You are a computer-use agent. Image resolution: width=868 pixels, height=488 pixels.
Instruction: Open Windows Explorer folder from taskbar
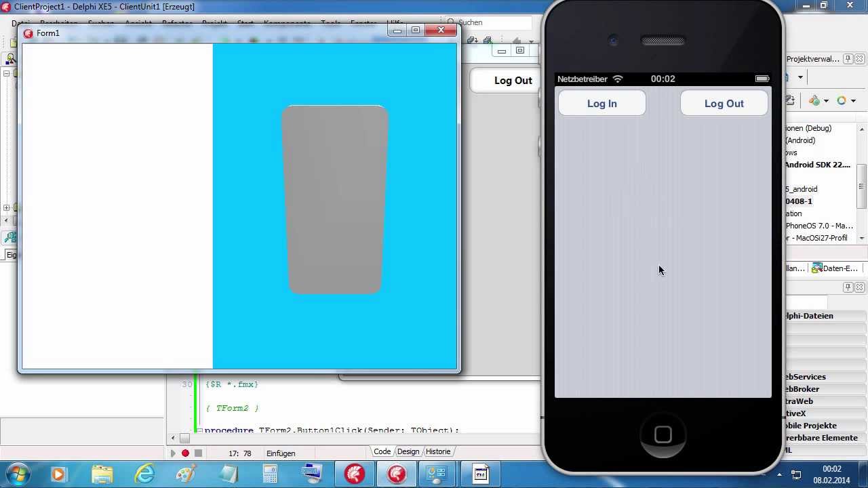click(x=102, y=474)
